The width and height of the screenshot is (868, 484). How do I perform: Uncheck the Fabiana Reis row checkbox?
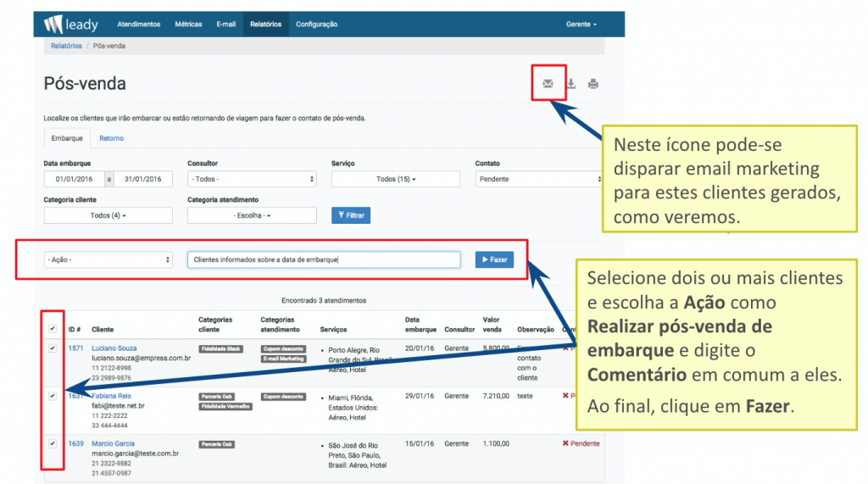click(53, 396)
